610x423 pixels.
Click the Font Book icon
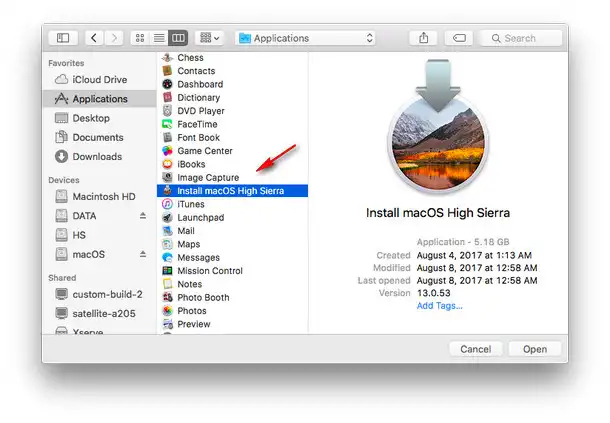pos(167,137)
